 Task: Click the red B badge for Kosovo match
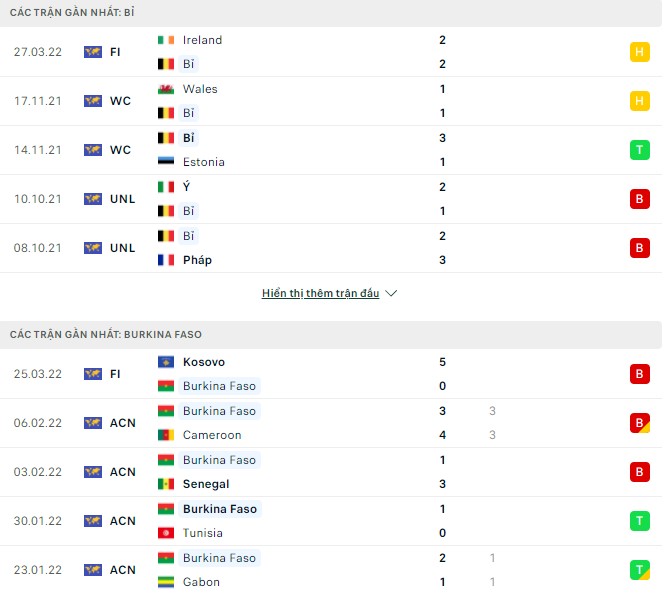(639, 374)
